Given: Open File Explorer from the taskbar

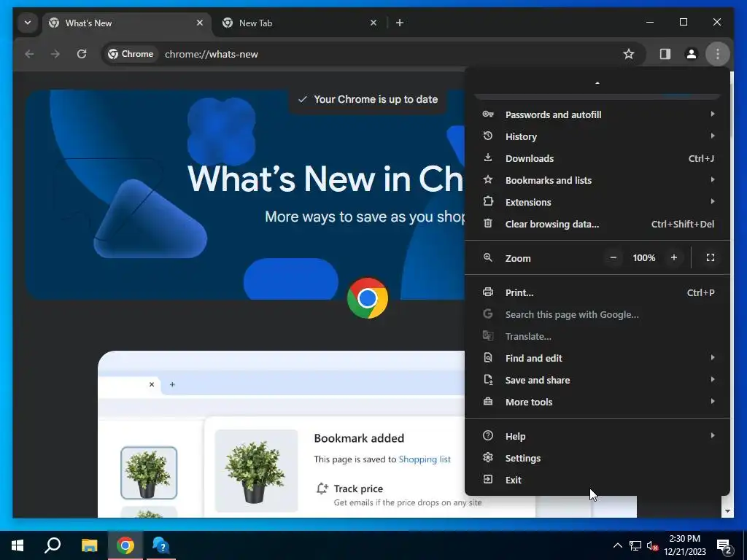Looking at the screenshot, I should tap(89, 545).
